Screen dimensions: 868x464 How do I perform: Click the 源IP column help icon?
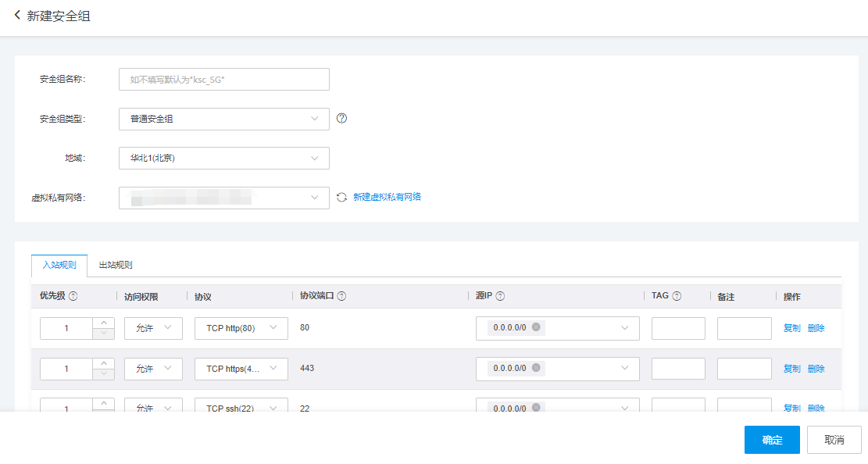tap(500, 297)
